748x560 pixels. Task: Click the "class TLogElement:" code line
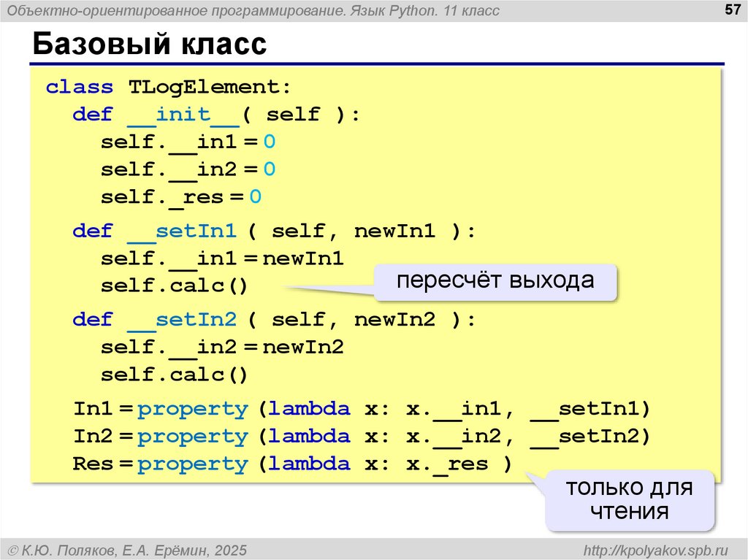168,88
